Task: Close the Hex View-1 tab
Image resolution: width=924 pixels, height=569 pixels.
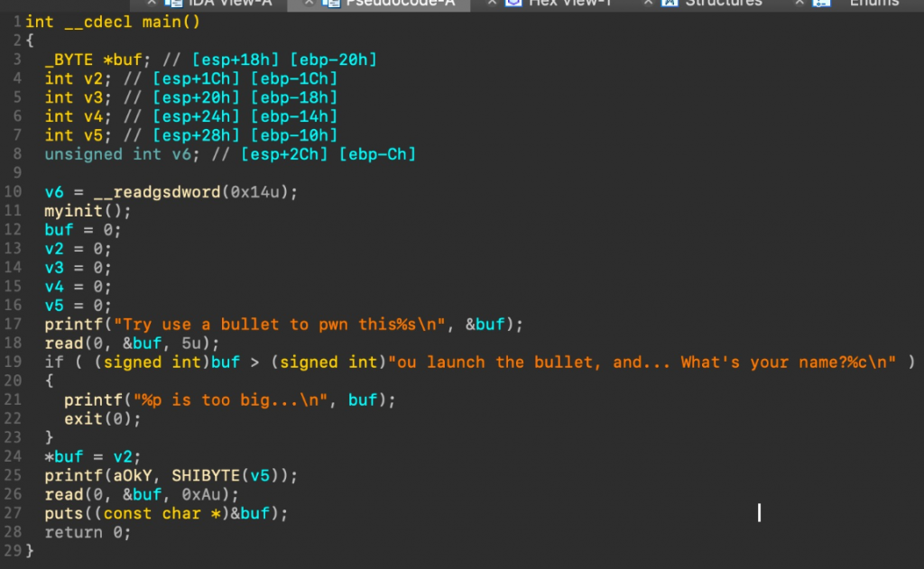Action: [491, 4]
